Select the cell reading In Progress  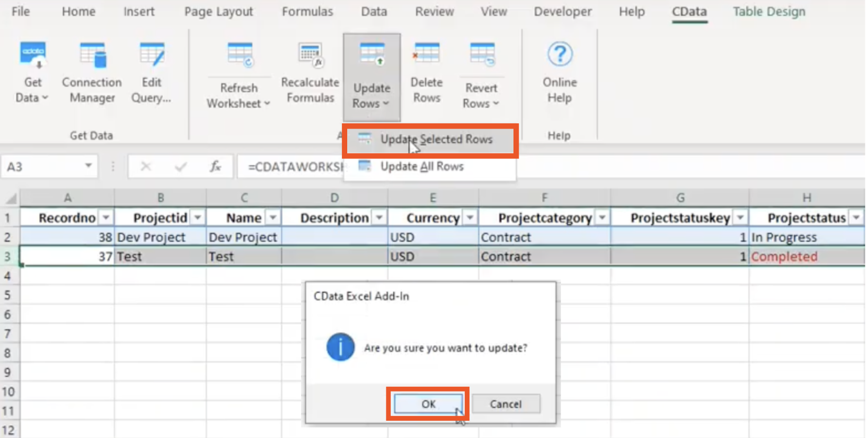click(806, 237)
